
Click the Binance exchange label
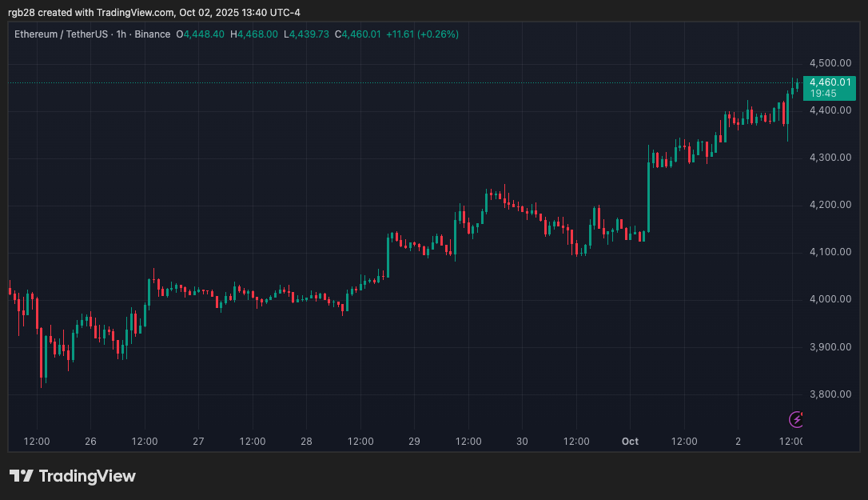tap(152, 34)
